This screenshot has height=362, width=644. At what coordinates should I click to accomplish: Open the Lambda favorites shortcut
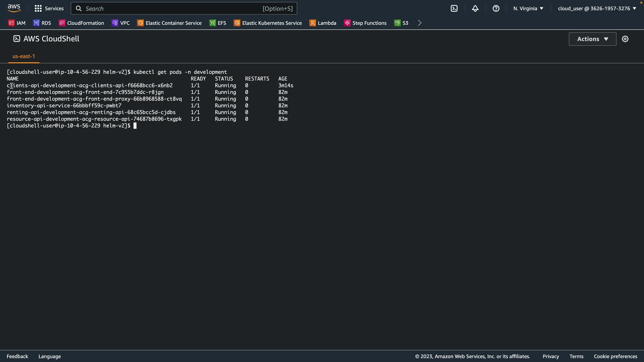[323, 23]
